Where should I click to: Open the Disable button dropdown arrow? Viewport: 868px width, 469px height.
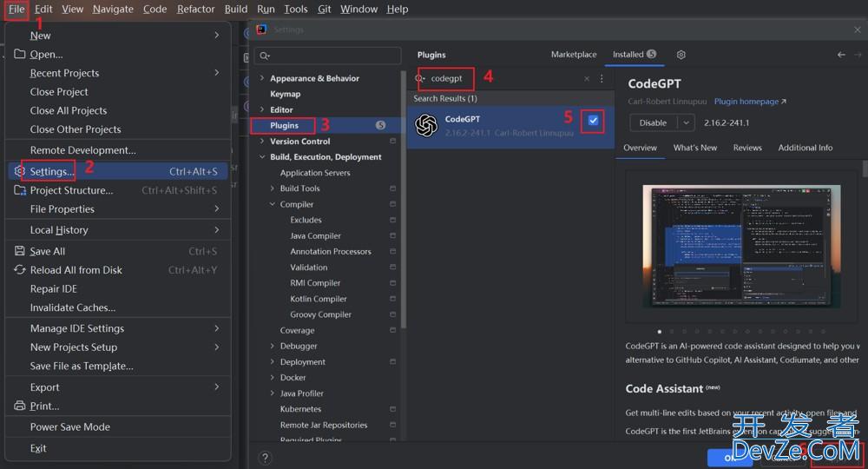(x=686, y=123)
